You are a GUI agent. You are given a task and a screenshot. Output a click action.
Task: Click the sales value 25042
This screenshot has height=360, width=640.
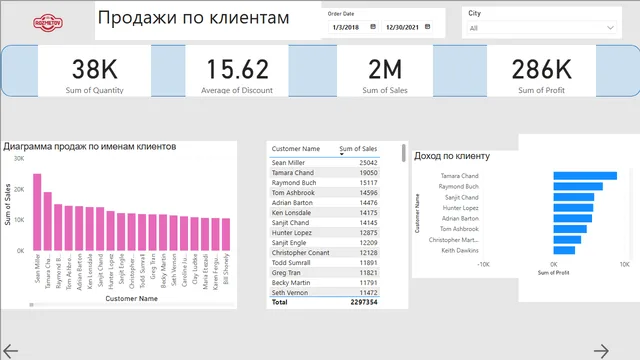pos(368,162)
